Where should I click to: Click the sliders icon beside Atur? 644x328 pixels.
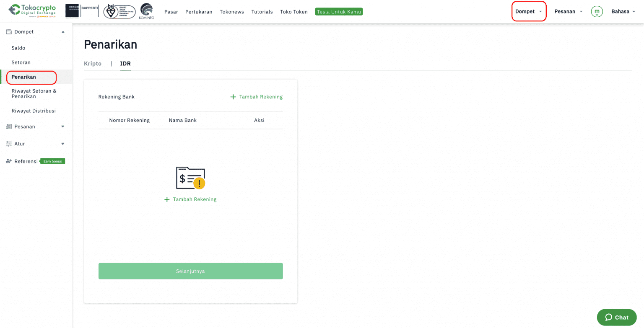click(x=9, y=144)
